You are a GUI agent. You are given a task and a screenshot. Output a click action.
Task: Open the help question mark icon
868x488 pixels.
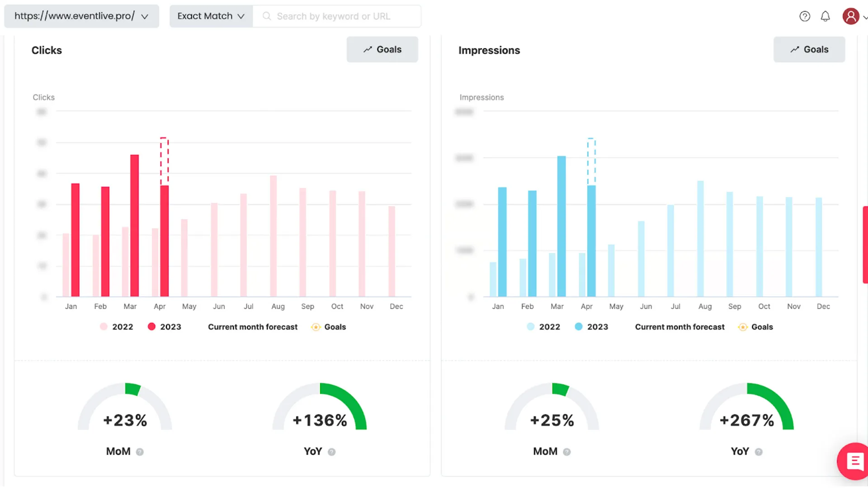(x=805, y=16)
